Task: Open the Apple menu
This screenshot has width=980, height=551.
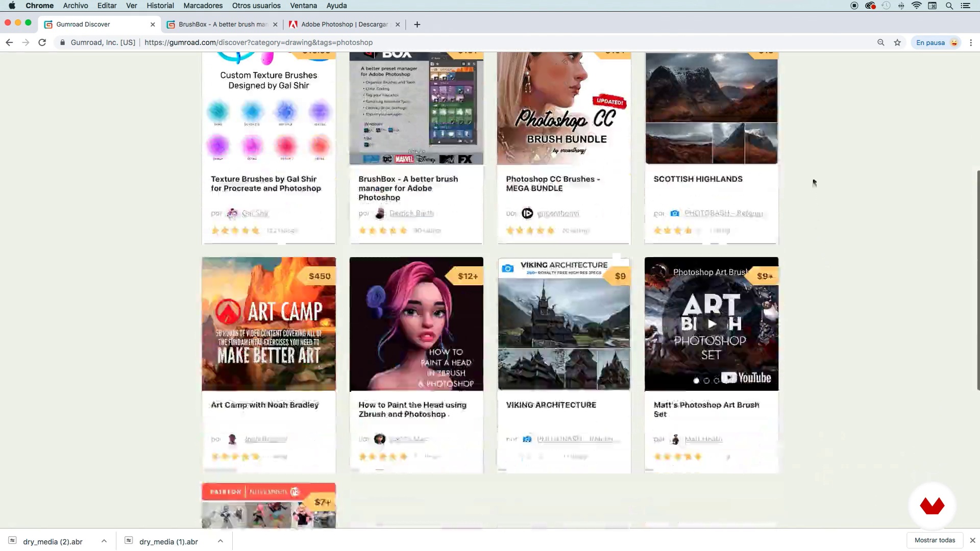Action: 12,6
